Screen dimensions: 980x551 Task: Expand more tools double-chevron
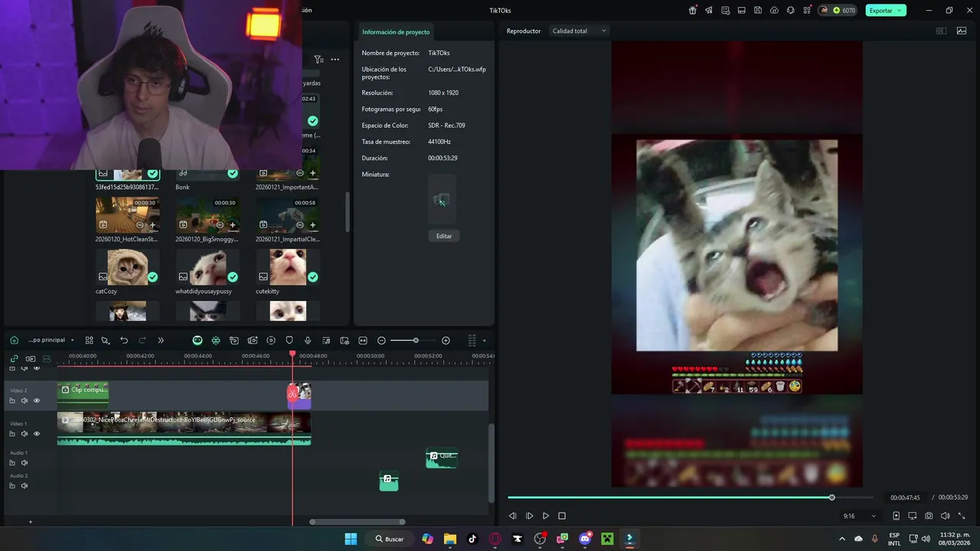click(x=161, y=341)
